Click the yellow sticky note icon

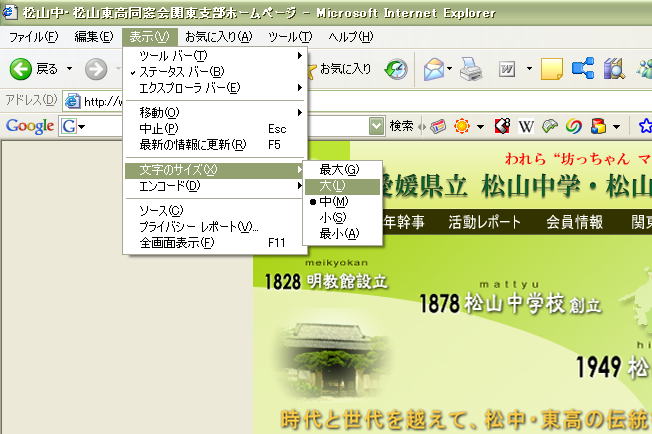tap(552, 69)
